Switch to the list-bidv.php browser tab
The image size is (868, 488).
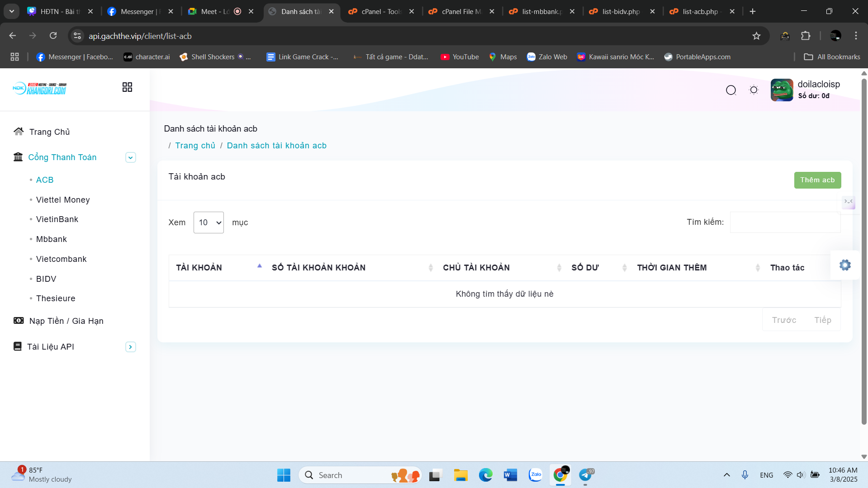click(621, 12)
